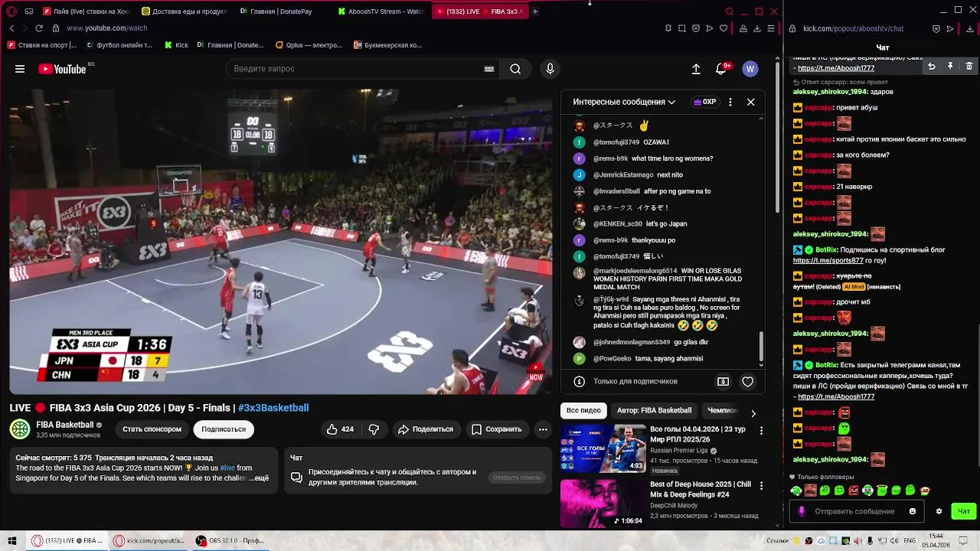Image resolution: width=980 pixels, height=551 pixels.
Task: Dislike the FIBA stream video
Action: pos(374,429)
